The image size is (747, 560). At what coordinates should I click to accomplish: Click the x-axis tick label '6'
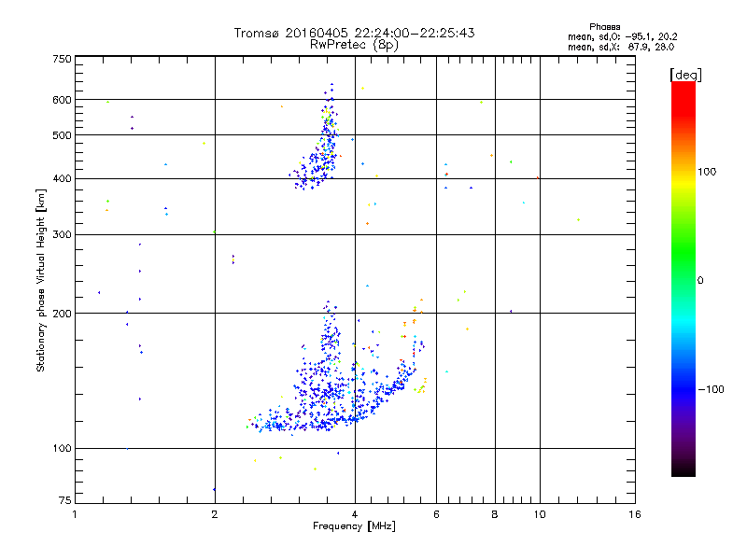pyautogui.click(x=436, y=514)
